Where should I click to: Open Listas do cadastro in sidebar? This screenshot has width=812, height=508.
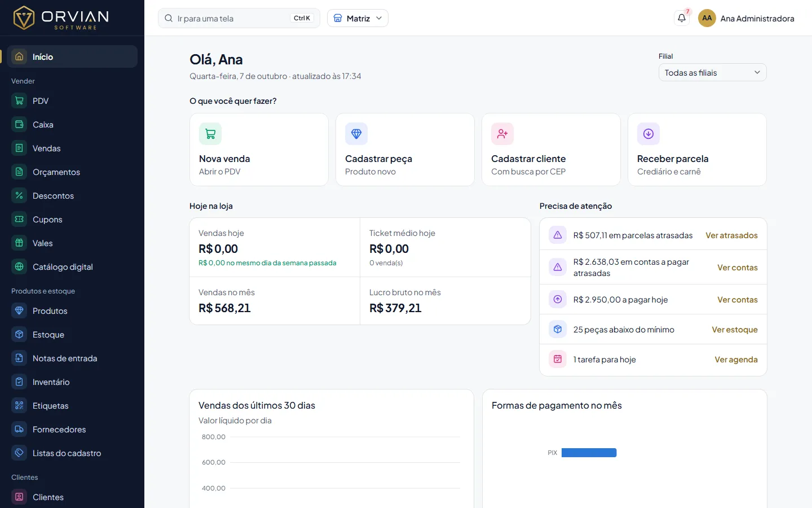[x=72, y=453]
